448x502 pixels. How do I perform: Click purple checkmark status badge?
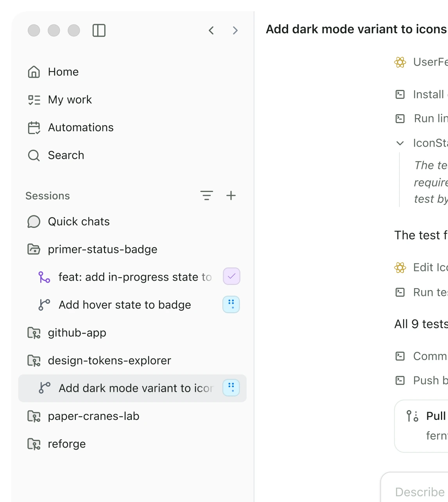[231, 276]
